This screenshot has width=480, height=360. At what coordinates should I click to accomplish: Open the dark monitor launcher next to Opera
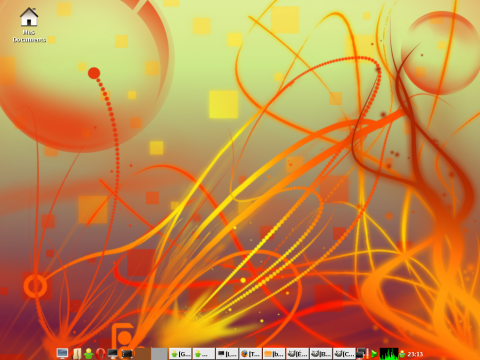tap(113, 354)
